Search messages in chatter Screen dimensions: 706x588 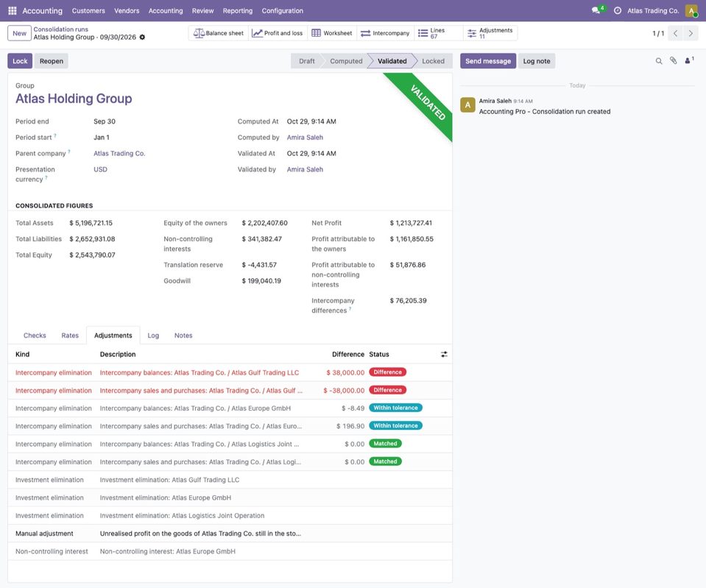(659, 61)
